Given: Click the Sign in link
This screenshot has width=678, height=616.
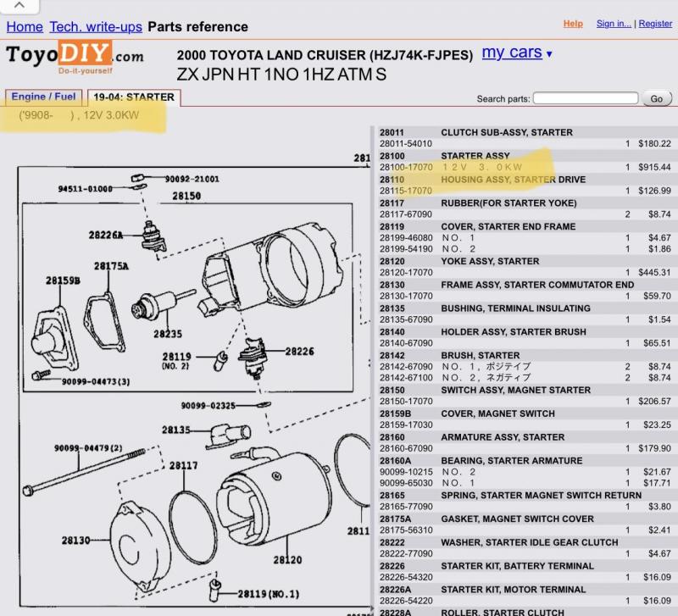Looking at the screenshot, I should pyautogui.click(x=613, y=24).
